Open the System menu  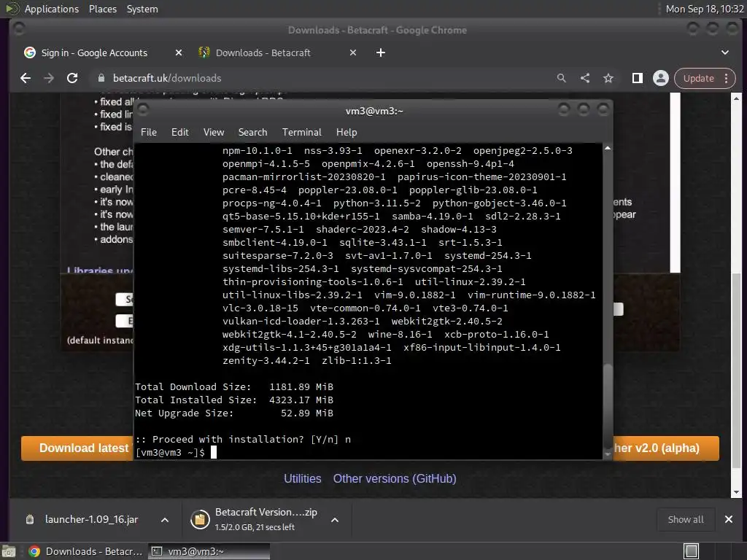(142, 9)
